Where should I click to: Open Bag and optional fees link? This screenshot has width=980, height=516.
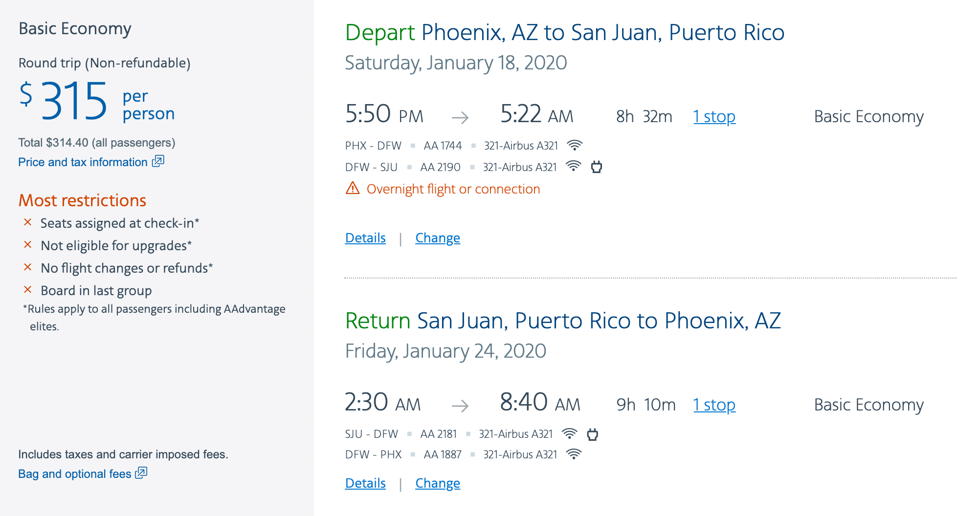[74, 474]
